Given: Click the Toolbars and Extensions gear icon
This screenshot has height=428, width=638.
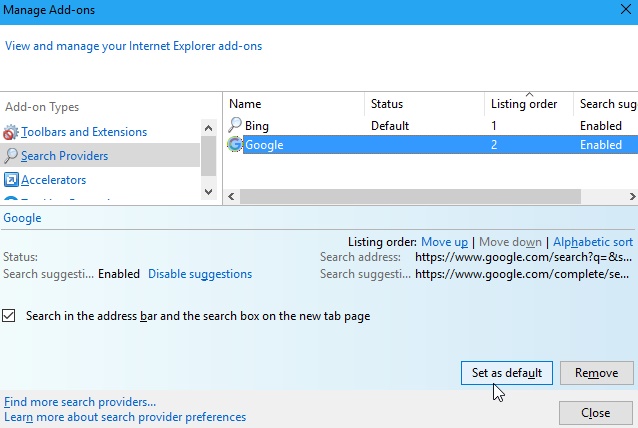Looking at the screenshot, I should click(x=11, y=132).
